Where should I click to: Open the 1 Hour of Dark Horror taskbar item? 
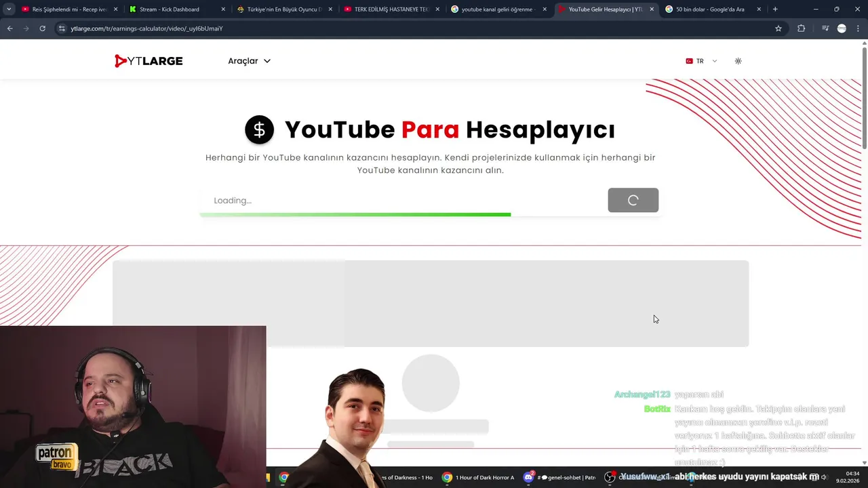(479, 477)
